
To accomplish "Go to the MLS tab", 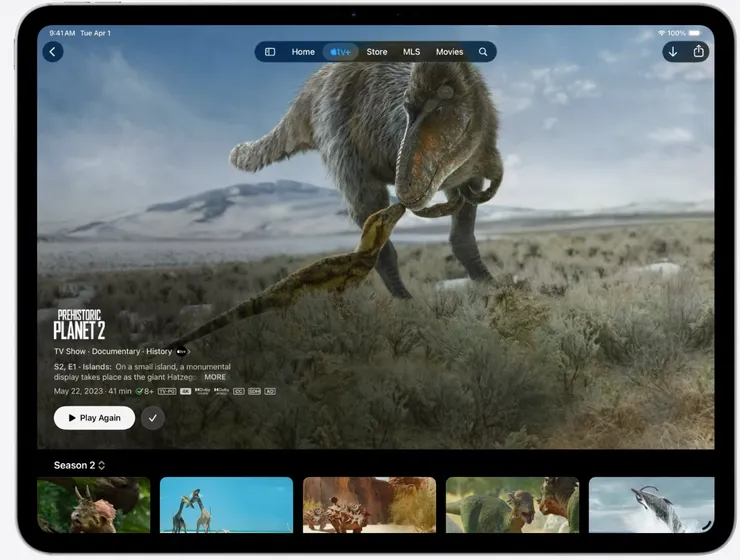I will (x=412, y=52).
